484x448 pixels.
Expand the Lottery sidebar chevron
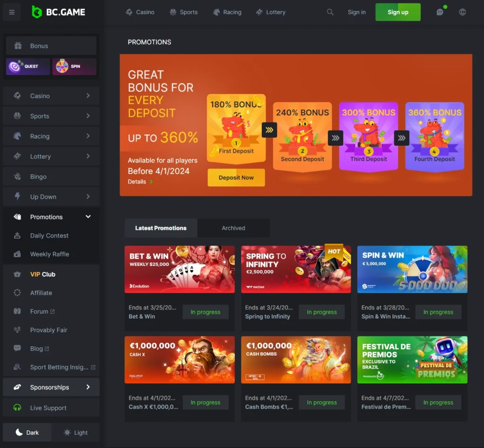pyautogui.click(x=88, y=156)
